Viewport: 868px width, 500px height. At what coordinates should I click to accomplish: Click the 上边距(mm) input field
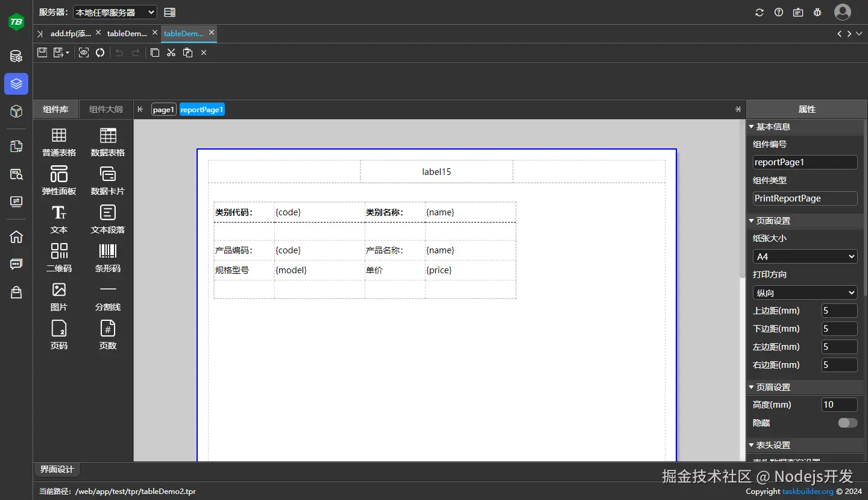coord(839,311)
